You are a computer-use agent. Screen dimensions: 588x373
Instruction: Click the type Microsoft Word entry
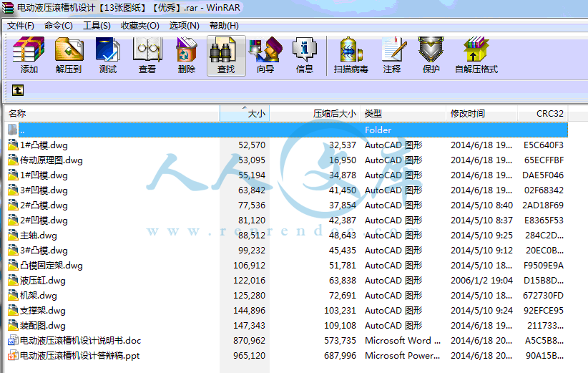(x=403, y=340)
